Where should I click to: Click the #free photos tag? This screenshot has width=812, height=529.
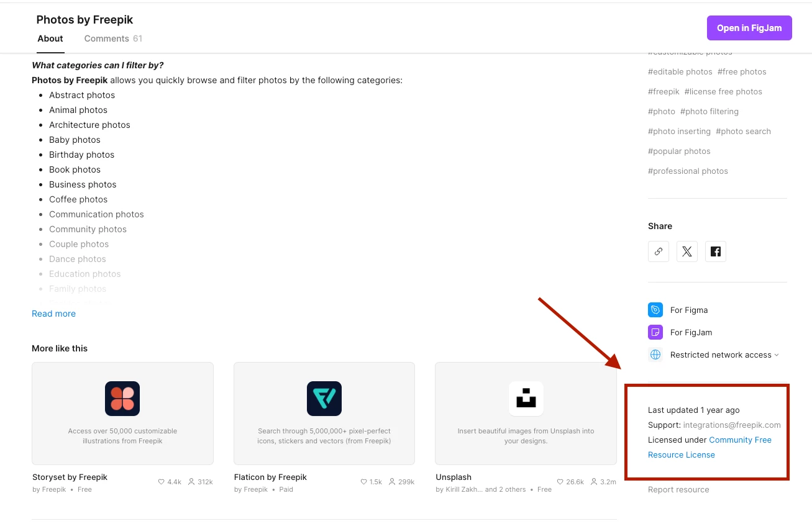tap(742, 72)
